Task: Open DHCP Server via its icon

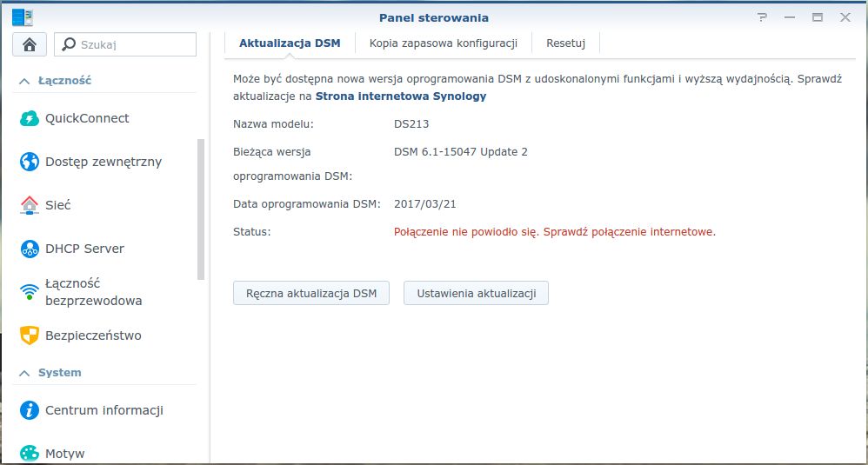Action: coord(30,249)
